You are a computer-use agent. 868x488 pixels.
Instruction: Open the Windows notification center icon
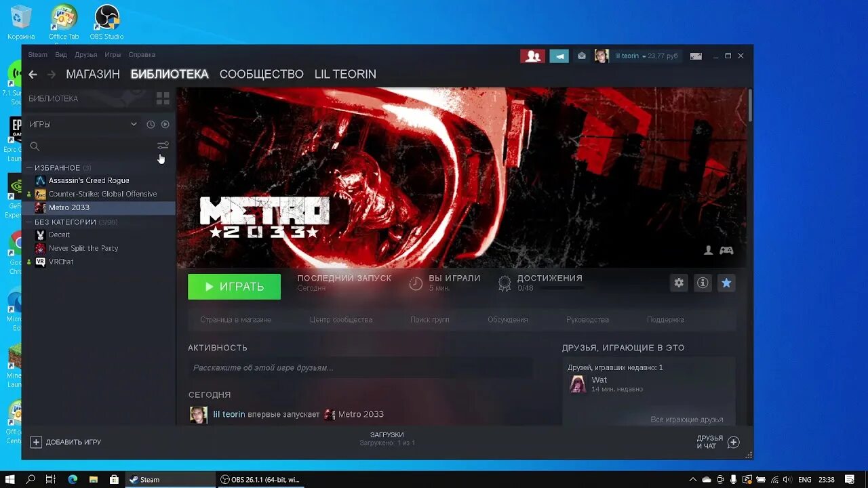[x=849, y=479]
